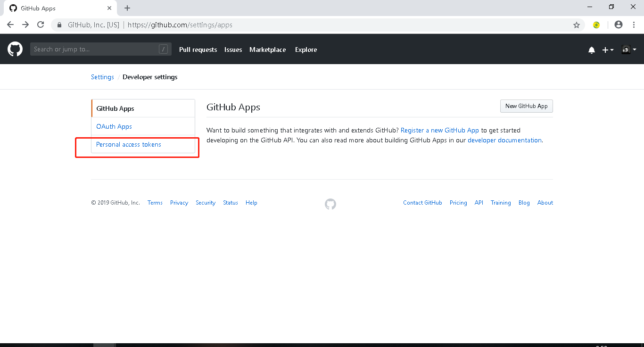Click the site padlock security icon
The width and height of the screenshot is (644, 347).
[x=59, y=25]
